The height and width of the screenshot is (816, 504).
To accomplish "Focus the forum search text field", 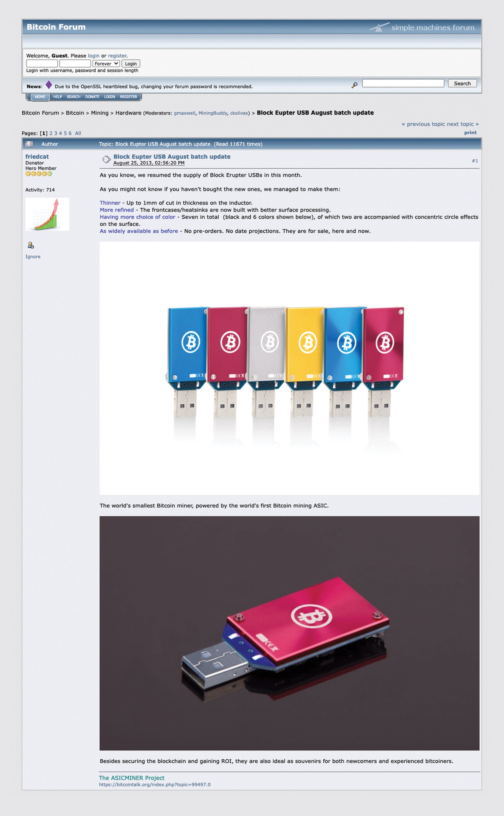I will [403, 83].
